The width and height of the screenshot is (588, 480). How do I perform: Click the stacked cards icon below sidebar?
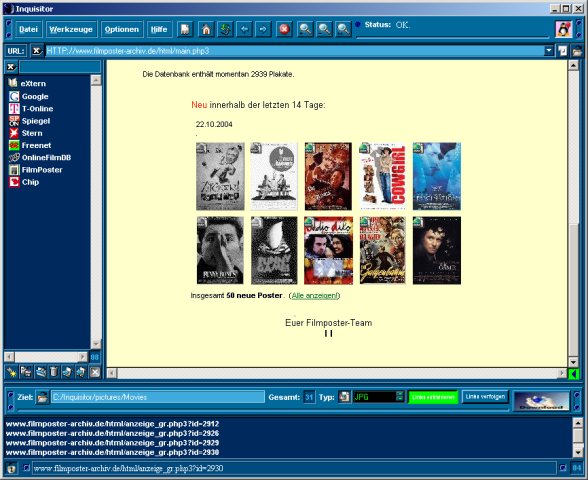40,372
